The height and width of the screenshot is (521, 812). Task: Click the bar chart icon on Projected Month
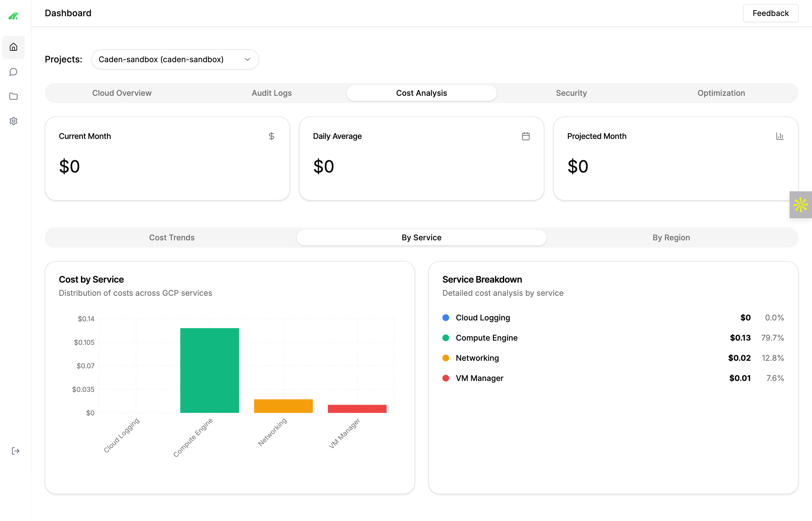[780, 136]
